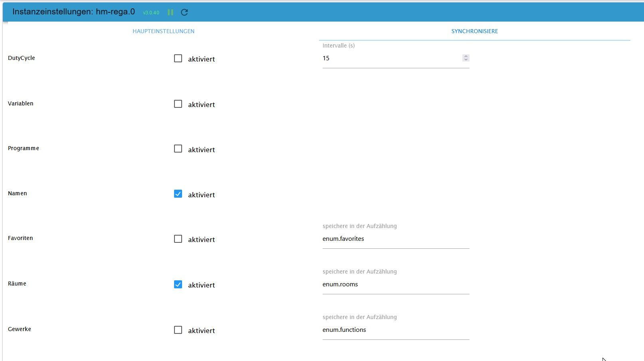Enable Favoriten synchronization checkbox
This screenshot has width=644, height=361.
[x=178, y=239]
